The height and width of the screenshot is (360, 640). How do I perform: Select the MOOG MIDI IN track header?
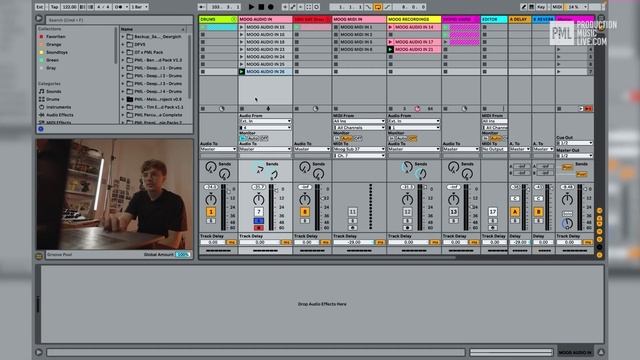click(359, 19)
